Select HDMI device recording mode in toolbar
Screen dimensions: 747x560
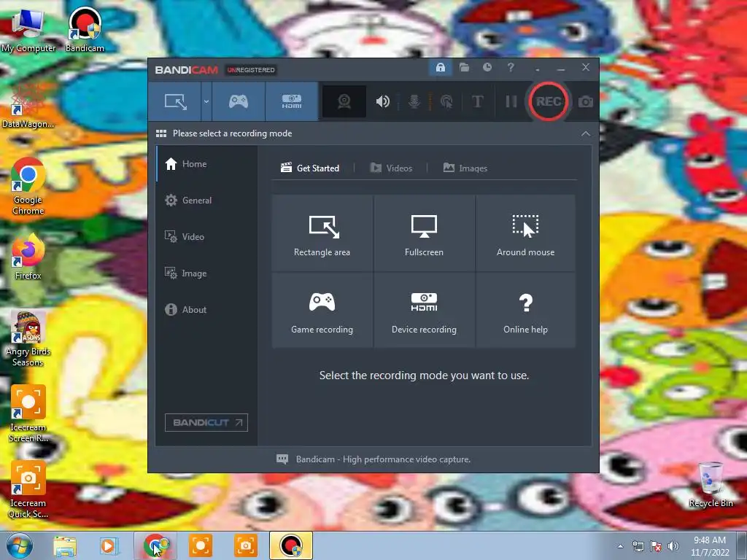tap(292, 101)
